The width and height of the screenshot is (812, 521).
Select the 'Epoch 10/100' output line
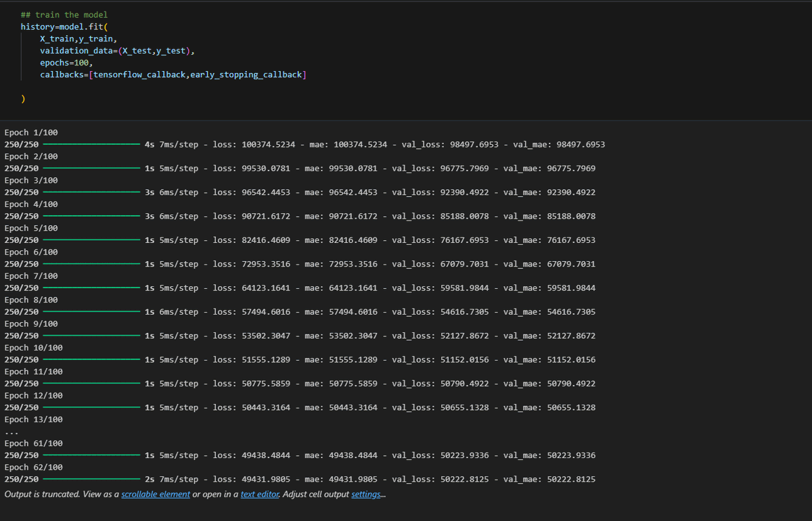[34, 348]
